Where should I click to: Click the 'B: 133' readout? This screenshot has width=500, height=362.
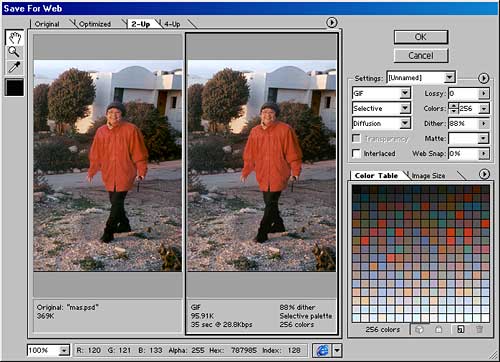150,350
